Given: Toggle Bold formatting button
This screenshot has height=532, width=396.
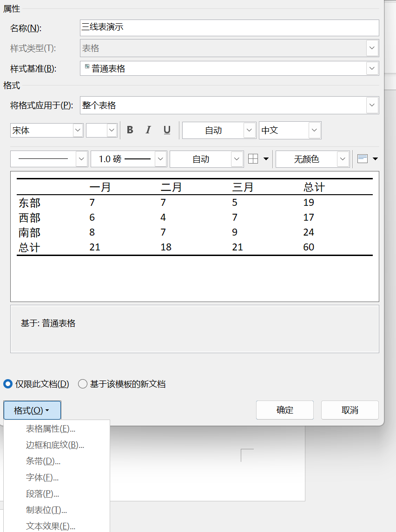Looking at the screenshot, I should pyautogui.click(x=130, y=130).
